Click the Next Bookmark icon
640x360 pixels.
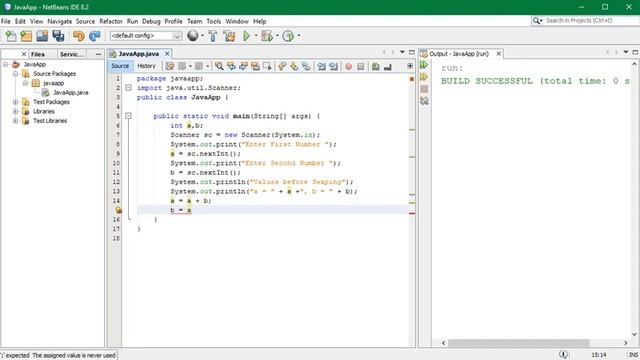[x=294, y=66]
